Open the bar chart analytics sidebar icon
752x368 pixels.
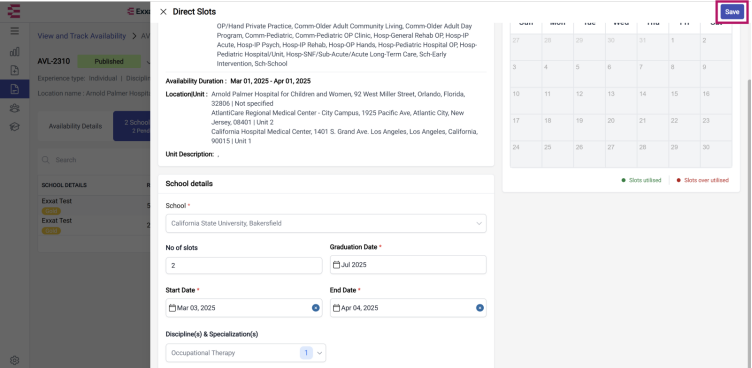14,51
